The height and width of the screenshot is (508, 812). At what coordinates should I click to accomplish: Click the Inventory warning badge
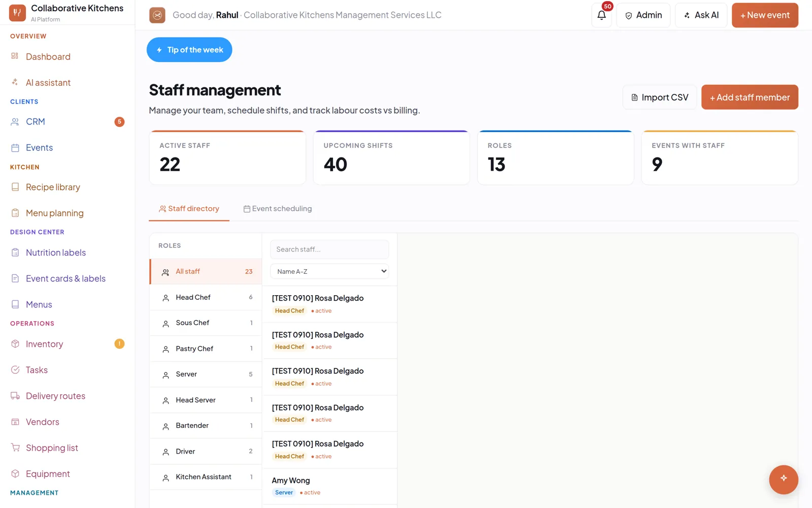[x=119, y=344]
